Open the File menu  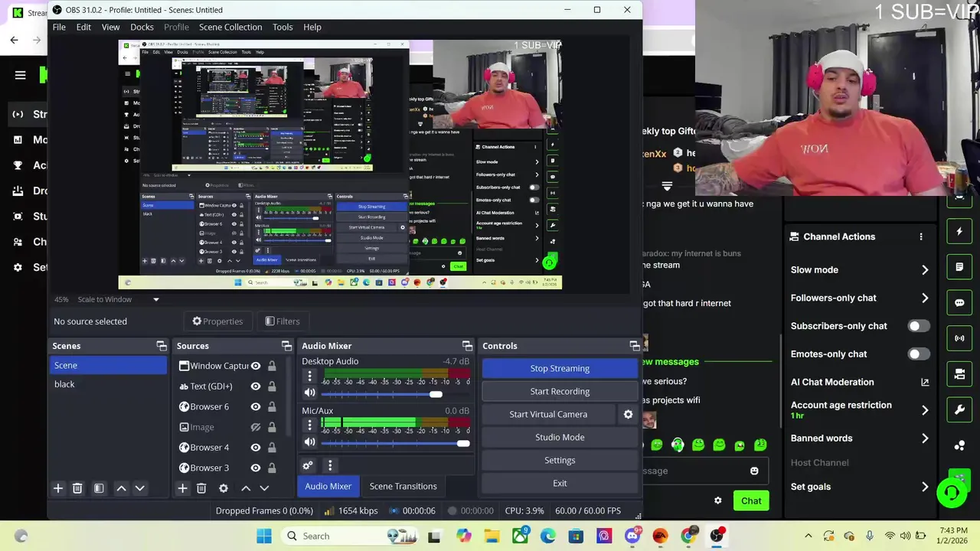[59, 27]
